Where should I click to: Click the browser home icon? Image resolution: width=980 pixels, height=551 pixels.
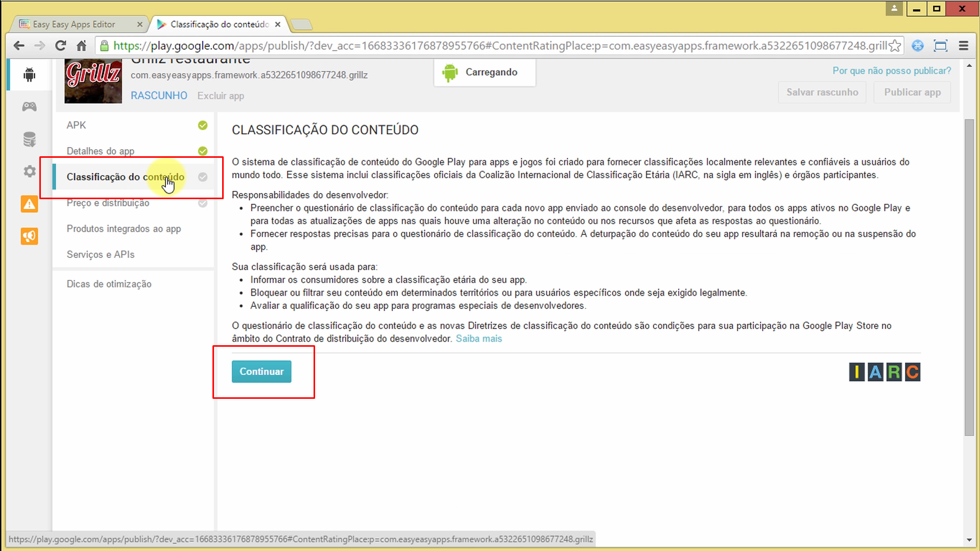coord(81,45)
